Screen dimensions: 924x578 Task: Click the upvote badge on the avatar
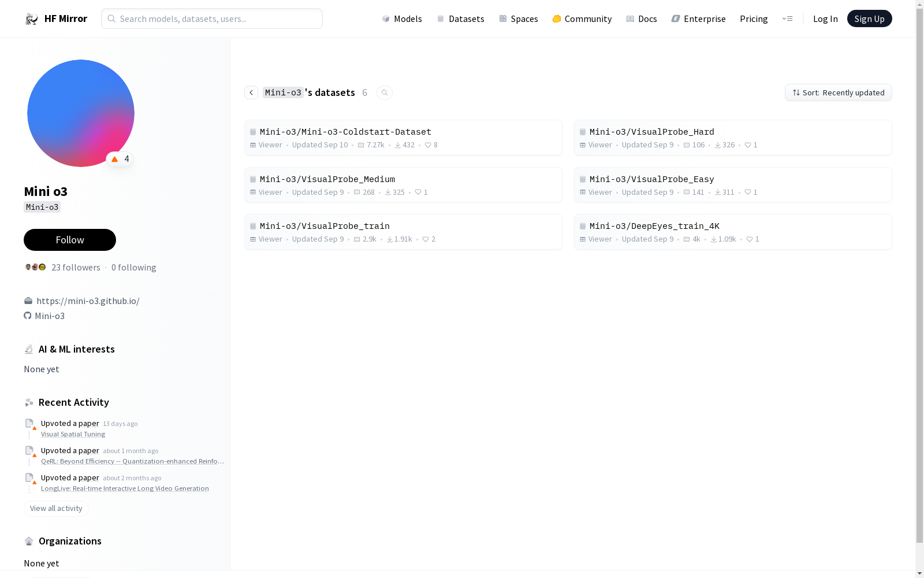click(120, 159)
